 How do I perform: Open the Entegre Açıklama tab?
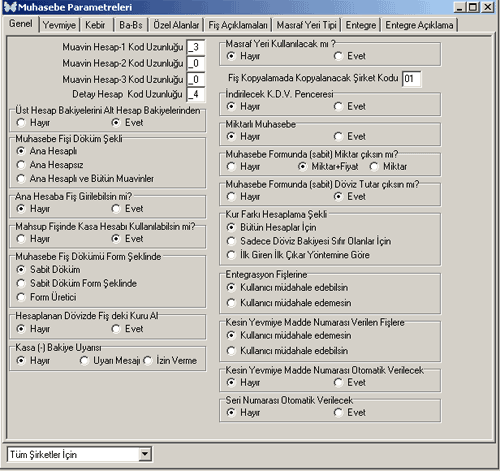pyautogui.click(x=419, y=25)
